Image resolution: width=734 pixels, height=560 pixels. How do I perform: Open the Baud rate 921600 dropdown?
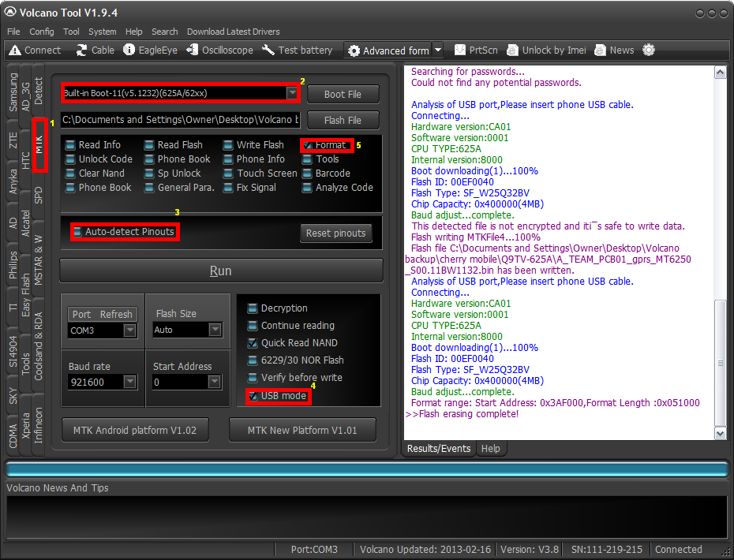tap(129, 382)
